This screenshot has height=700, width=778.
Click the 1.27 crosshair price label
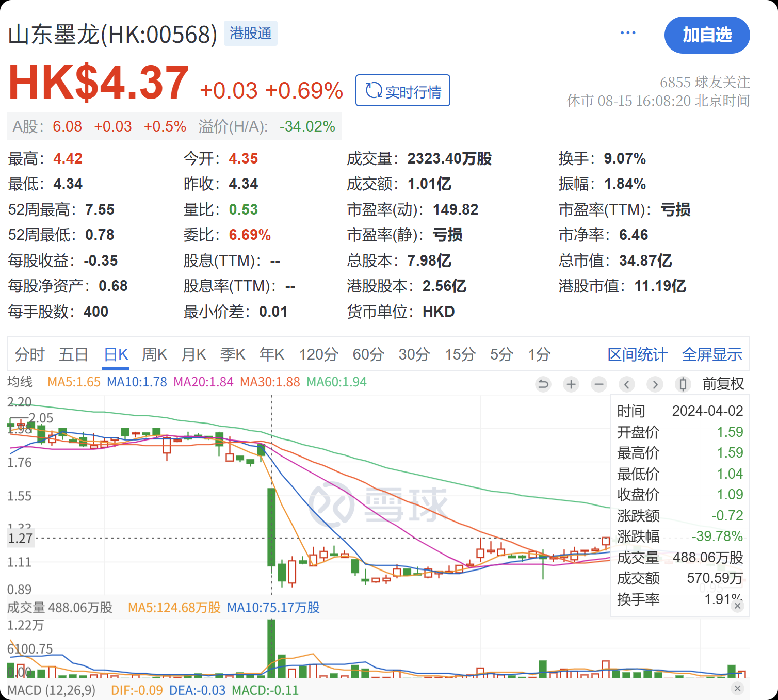(x=20, y=538)
